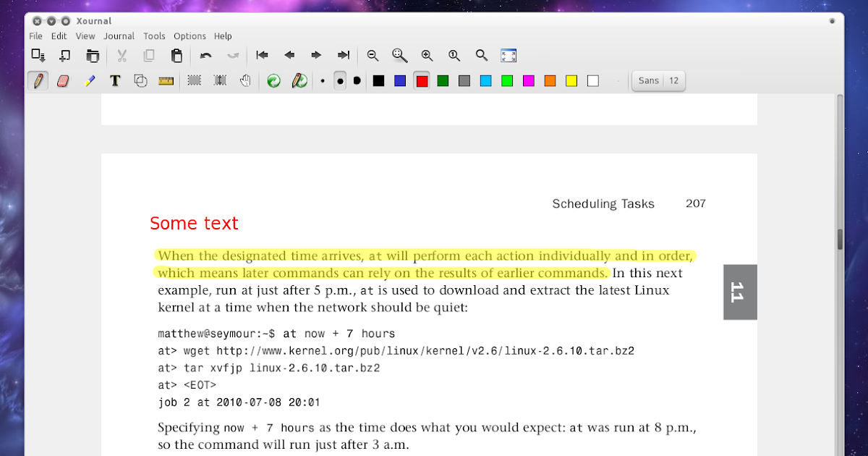The image size is (868, 456).
Task: Open the Help menu
Action: (223, 36)
